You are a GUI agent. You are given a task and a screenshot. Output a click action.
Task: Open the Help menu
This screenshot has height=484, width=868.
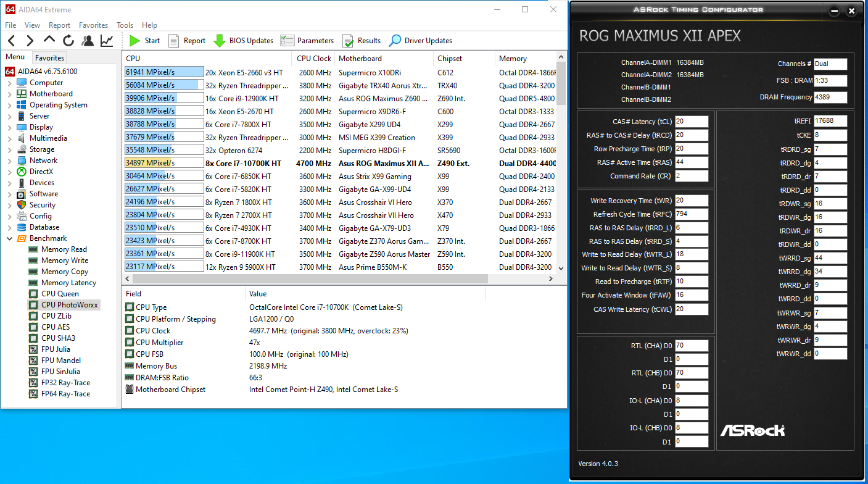(149, 25)
